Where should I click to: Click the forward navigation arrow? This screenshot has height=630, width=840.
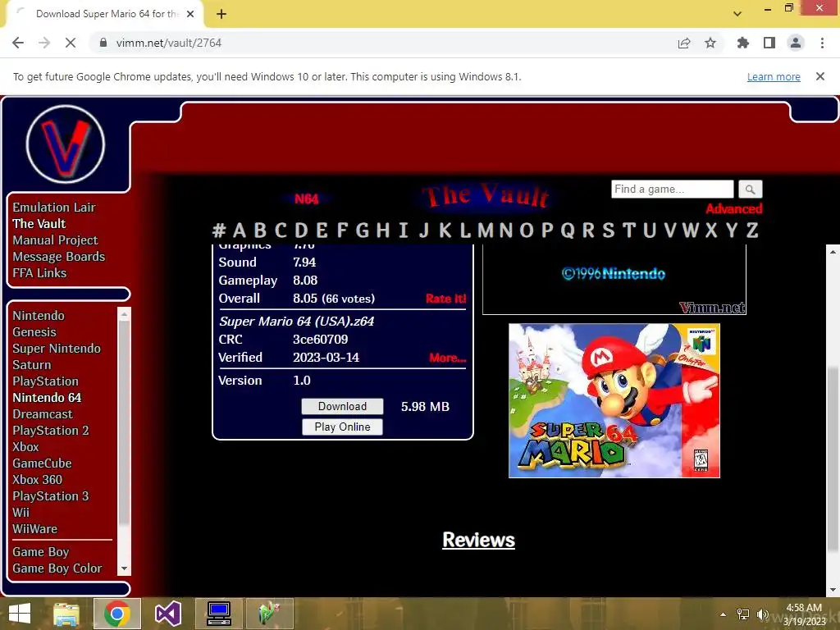click(x=44, y=43)
